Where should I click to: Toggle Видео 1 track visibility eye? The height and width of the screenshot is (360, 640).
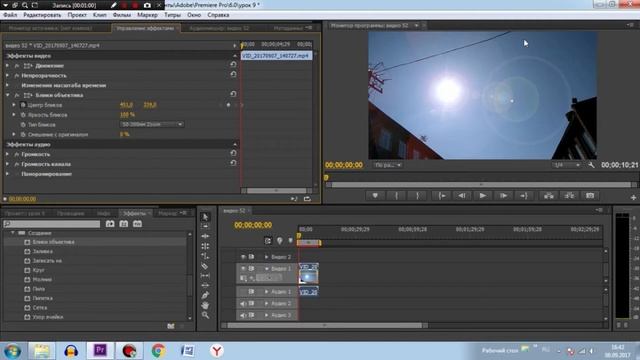(x=243, y=269)
